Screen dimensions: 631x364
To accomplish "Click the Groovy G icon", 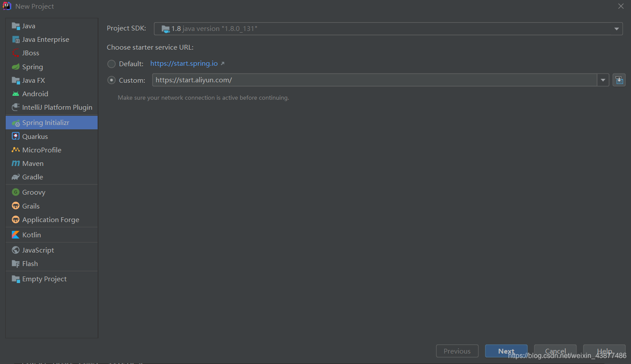I will coord(16,192).
